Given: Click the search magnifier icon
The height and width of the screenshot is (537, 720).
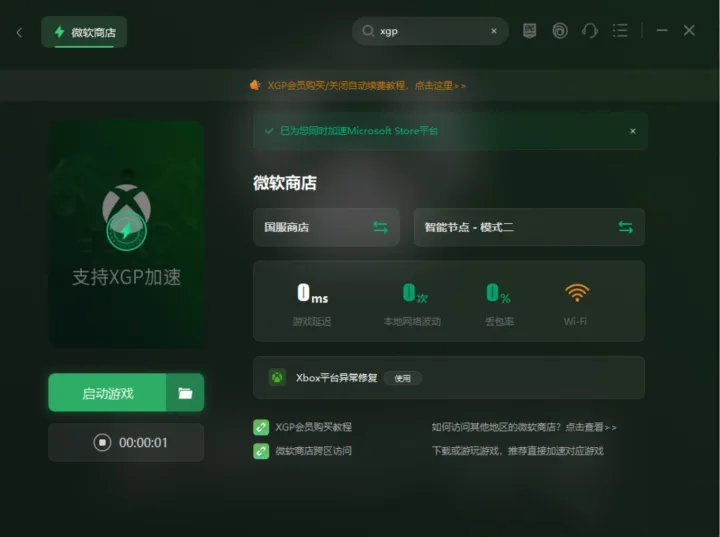Looking at the screenshot, I should (x=368, y=31).
